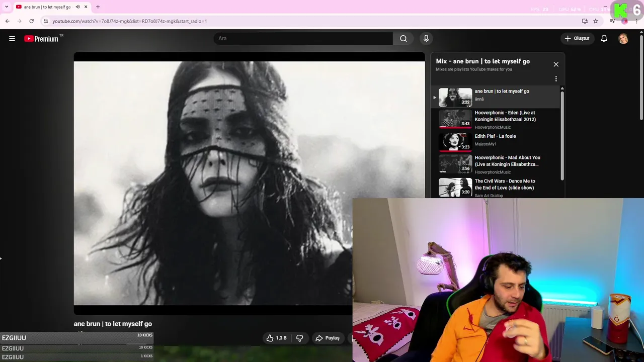Screen dimensions: 644x362
Task: Play Hooverphonic - Mad About You
Action: (x=496, y=164)
